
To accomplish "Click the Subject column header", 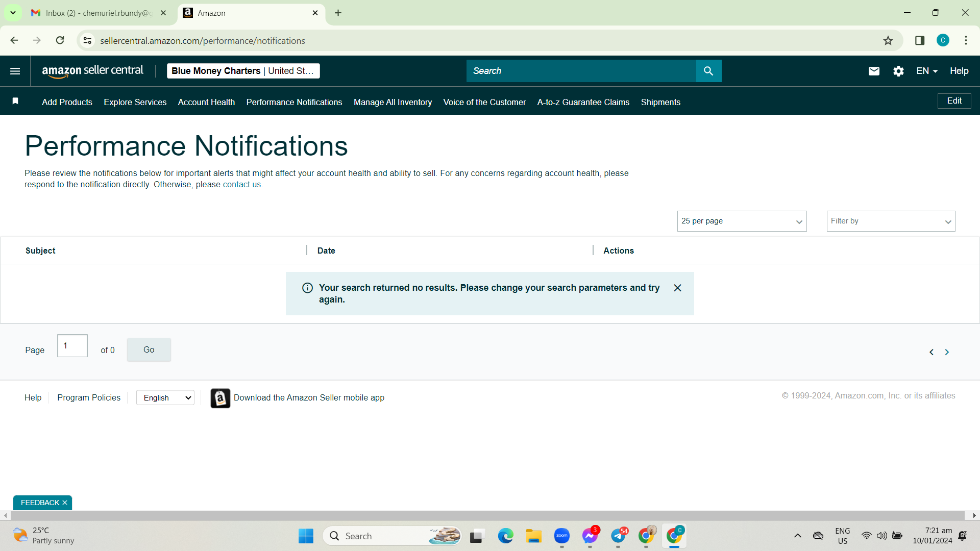I will (x=40, y=251).
